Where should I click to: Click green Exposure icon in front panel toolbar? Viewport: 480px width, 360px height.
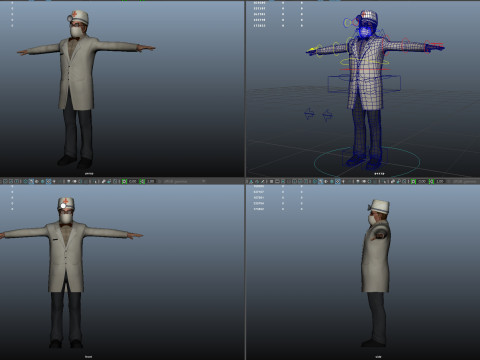124,181
